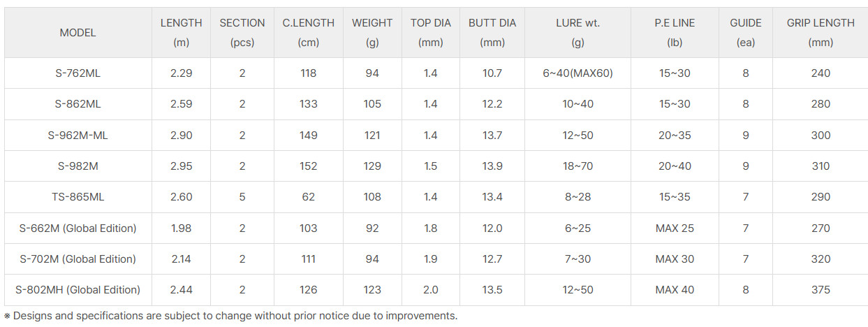The width and height of the screenshot is (868, 327).
Task: Click the S-982M model cell
Action: [78, 166]
